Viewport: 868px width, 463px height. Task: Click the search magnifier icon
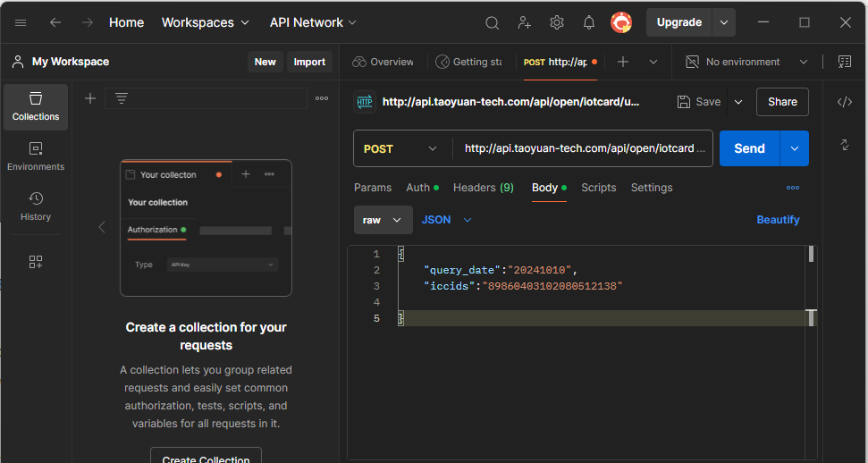[x=492, y=23]
